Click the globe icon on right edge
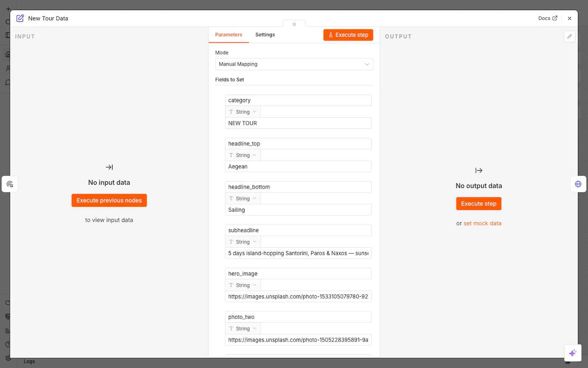Image resolution: width=588 pixels, height=368 pixels. 578,184
